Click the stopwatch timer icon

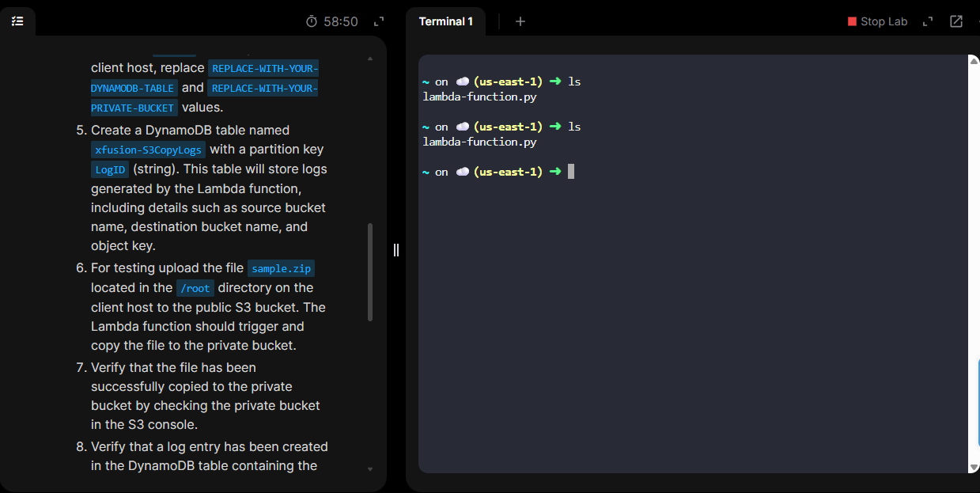[312, 21]
